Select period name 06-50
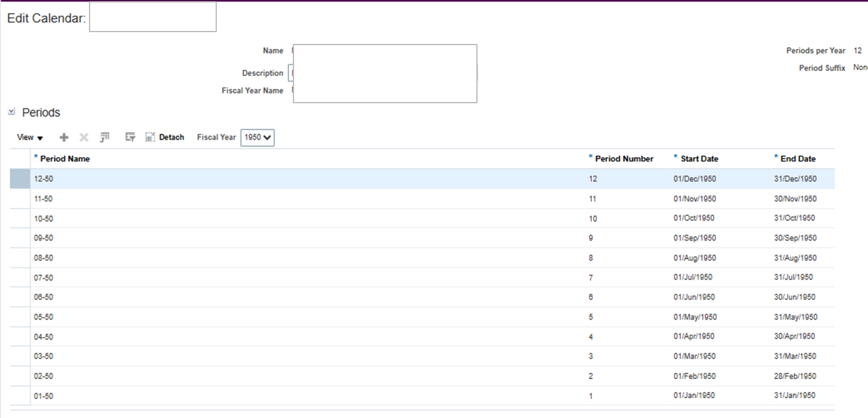Screen dimensions: 868x418 point(43,297)
